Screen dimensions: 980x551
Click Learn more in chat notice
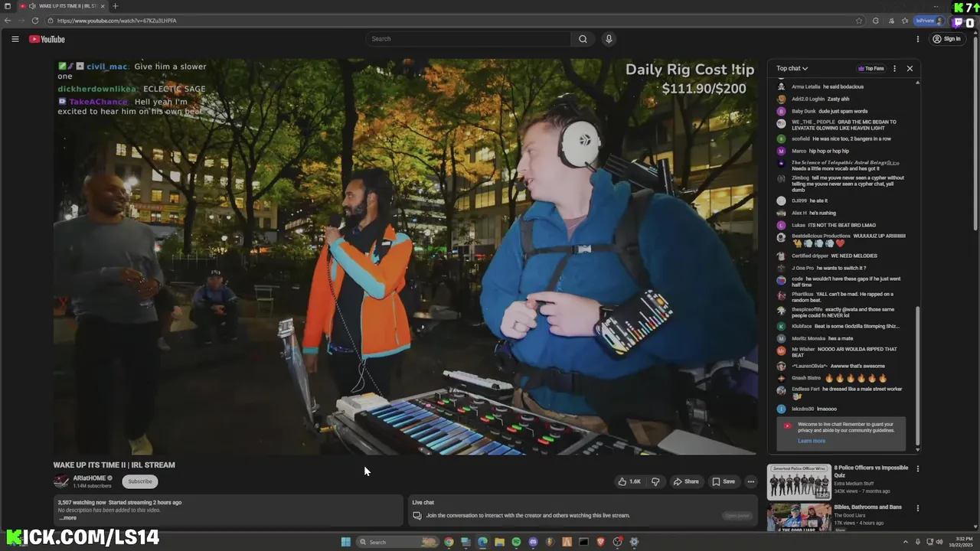click(x=812, y=441)
